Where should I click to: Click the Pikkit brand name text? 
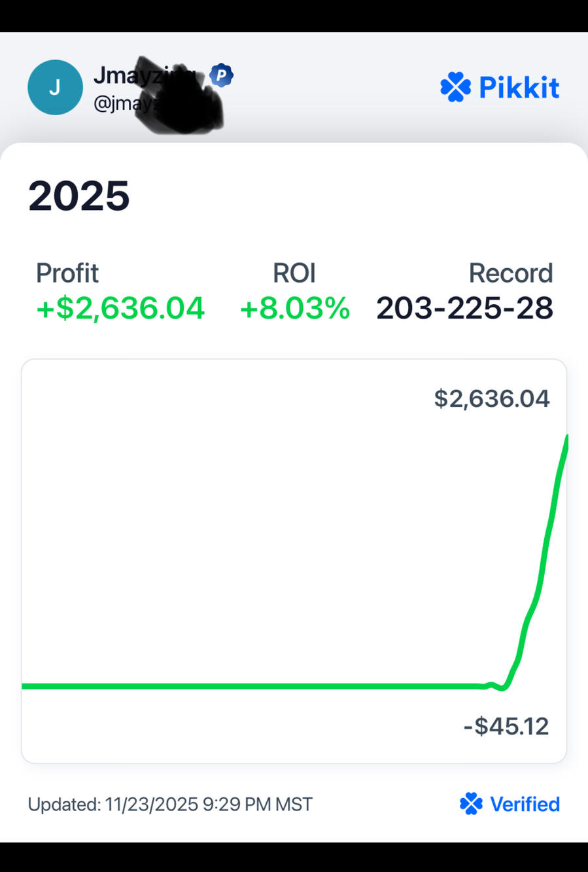[519, 88]
